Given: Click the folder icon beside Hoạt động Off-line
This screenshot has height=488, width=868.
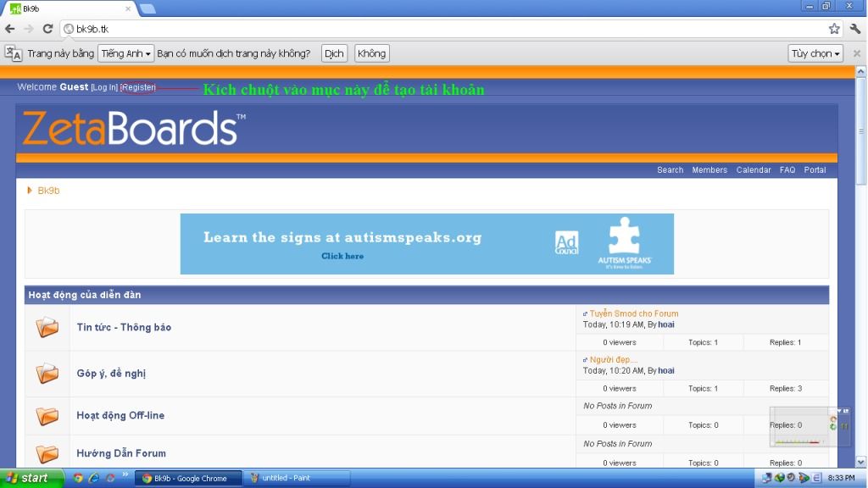Looking at the screenshot, I should click(47, 416).
